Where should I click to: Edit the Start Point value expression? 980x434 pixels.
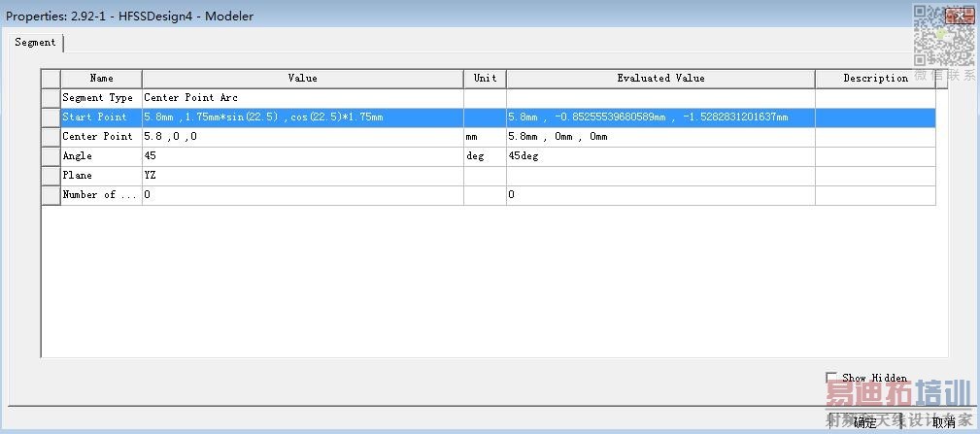(302, 117)
